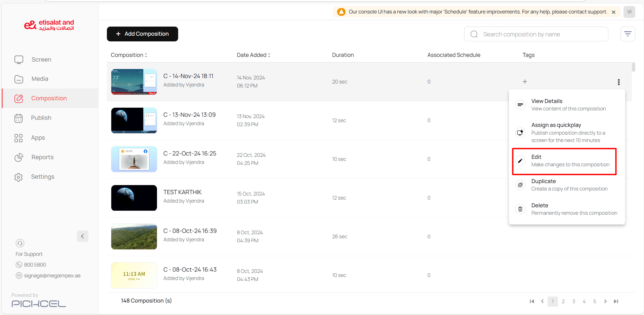Image resolution: width=644 pixels, height=315 pixels.
Task: Sort the list by Date Added
Action: click(253, 55)
